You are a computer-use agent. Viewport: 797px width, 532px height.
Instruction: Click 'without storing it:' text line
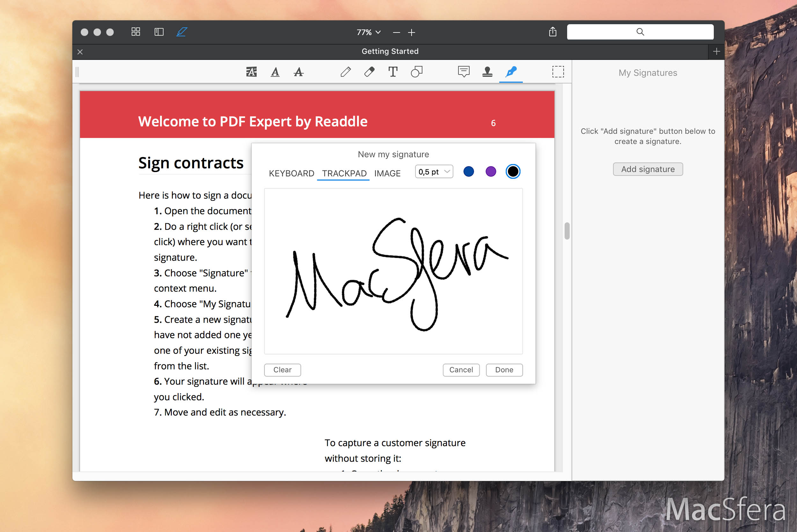coord(363,458)
